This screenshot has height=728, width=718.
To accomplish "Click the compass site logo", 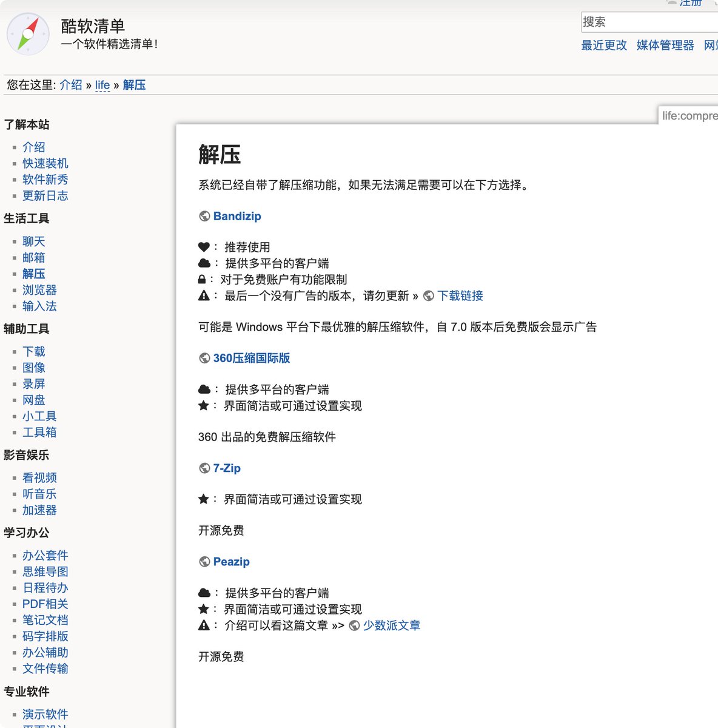I will (29, 35).
